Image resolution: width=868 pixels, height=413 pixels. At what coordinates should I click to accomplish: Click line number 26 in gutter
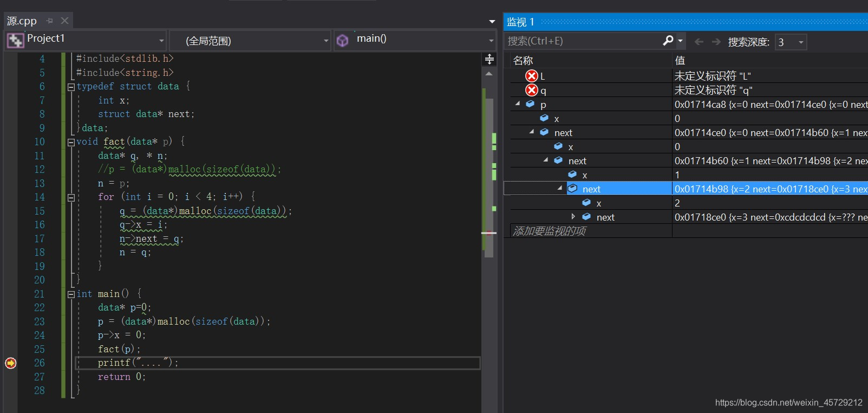[40, 363]
